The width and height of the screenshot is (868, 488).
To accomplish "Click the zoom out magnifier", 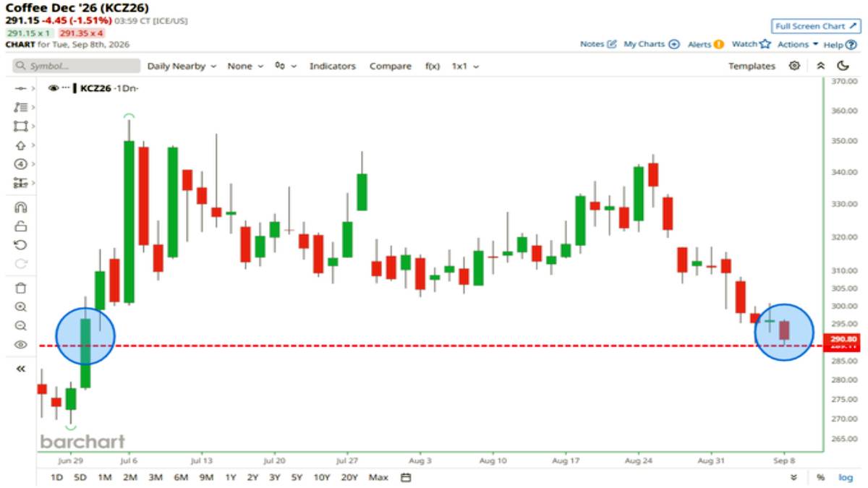I will point(20,325).
